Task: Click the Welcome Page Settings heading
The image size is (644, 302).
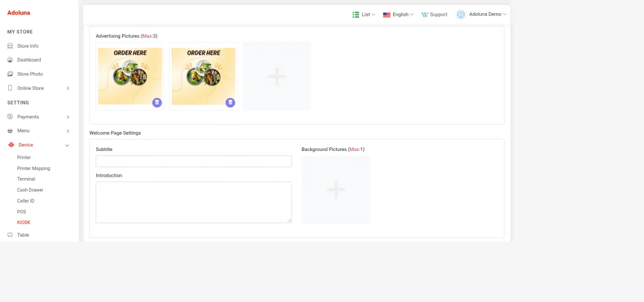Action: [115, 133]
